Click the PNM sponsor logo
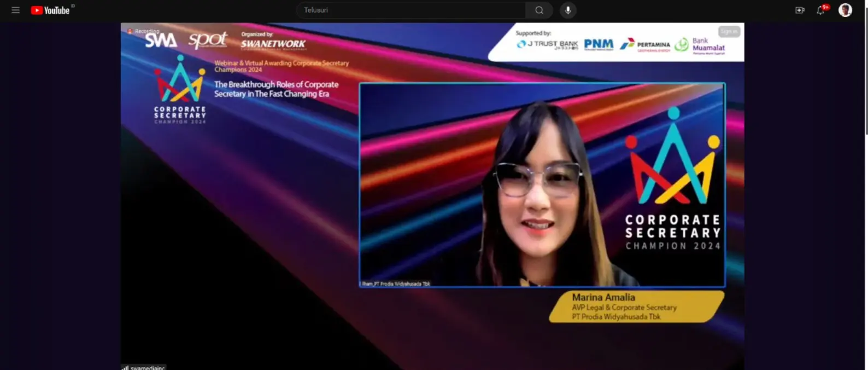 (599, 44)
